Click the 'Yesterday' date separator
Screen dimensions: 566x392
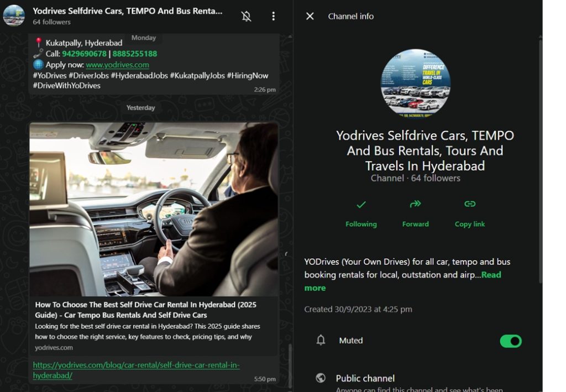click(141, 108)
